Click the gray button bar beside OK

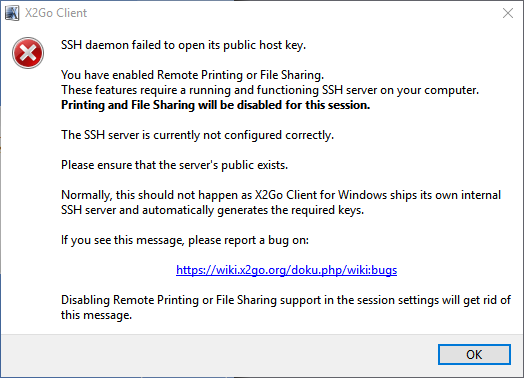pos(217,355)
